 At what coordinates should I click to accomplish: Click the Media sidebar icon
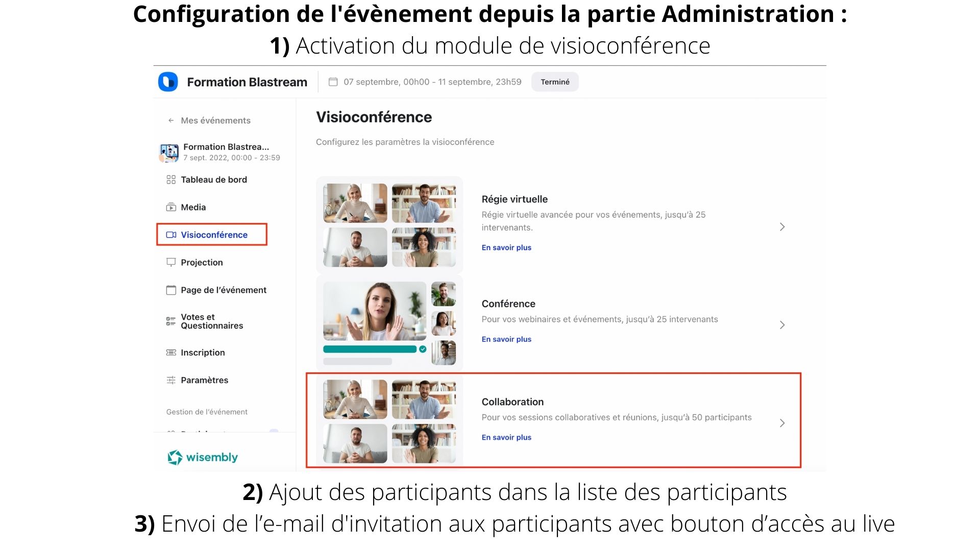point(171,207)
